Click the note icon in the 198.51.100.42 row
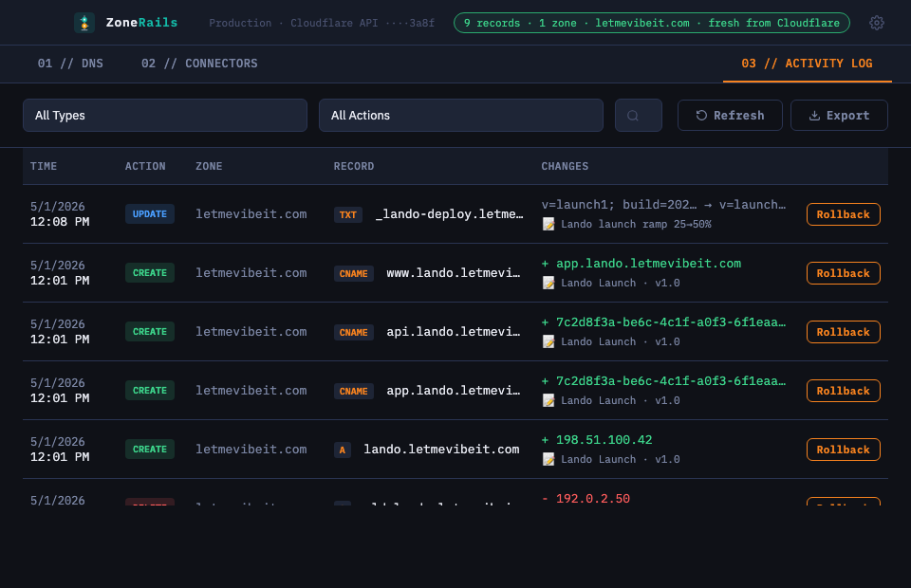 [548, 459]
